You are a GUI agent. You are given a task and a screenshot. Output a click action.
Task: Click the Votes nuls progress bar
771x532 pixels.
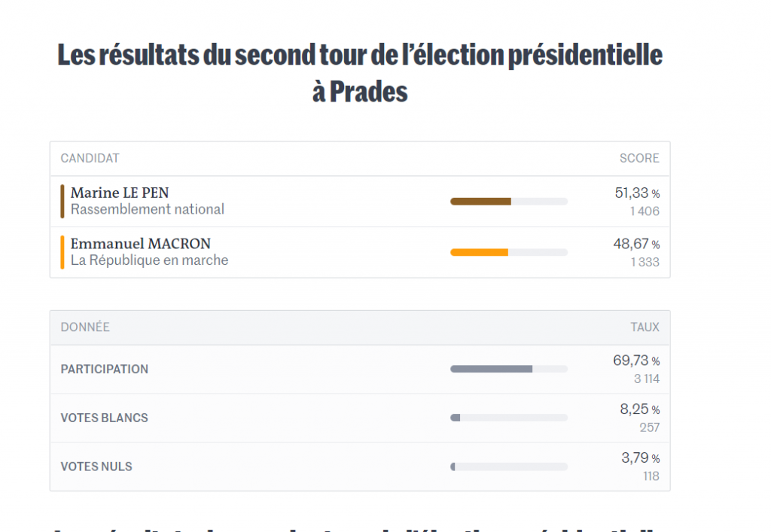pyautogui.click(x=508, y=467)
